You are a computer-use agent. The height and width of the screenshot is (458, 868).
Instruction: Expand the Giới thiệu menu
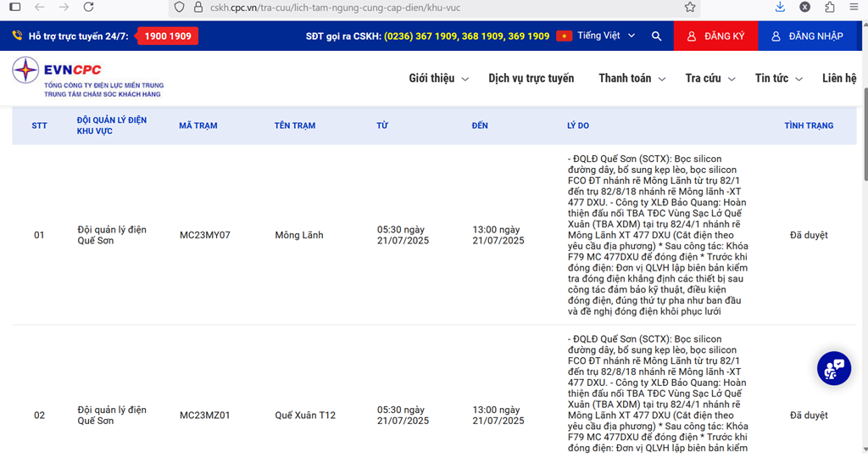point(438,78)
